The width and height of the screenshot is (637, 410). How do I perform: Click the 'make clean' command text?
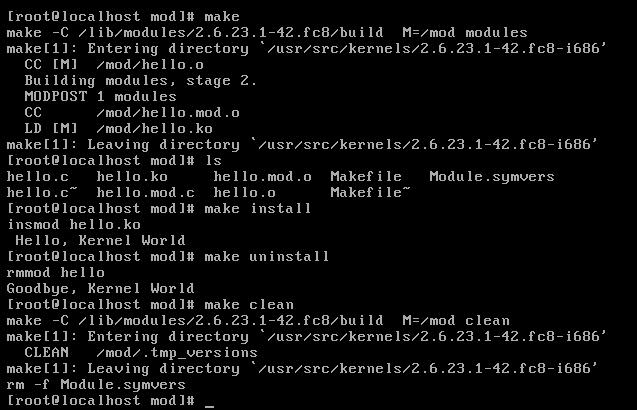249,305
